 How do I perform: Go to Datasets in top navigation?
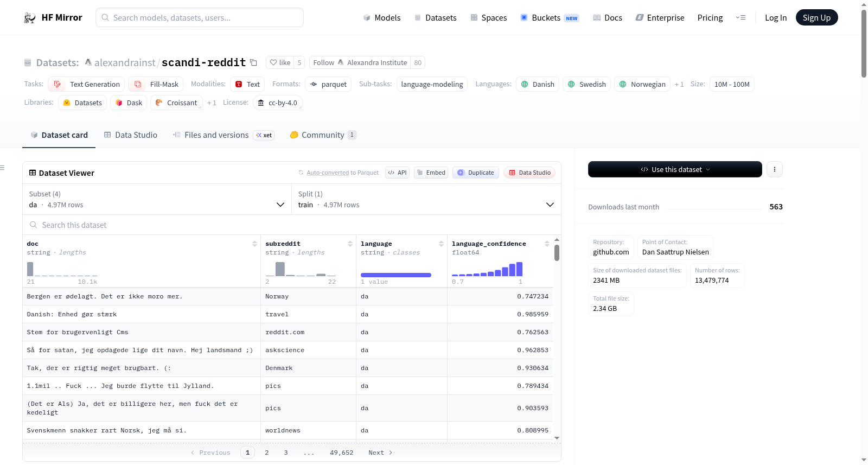click(435, 18)
